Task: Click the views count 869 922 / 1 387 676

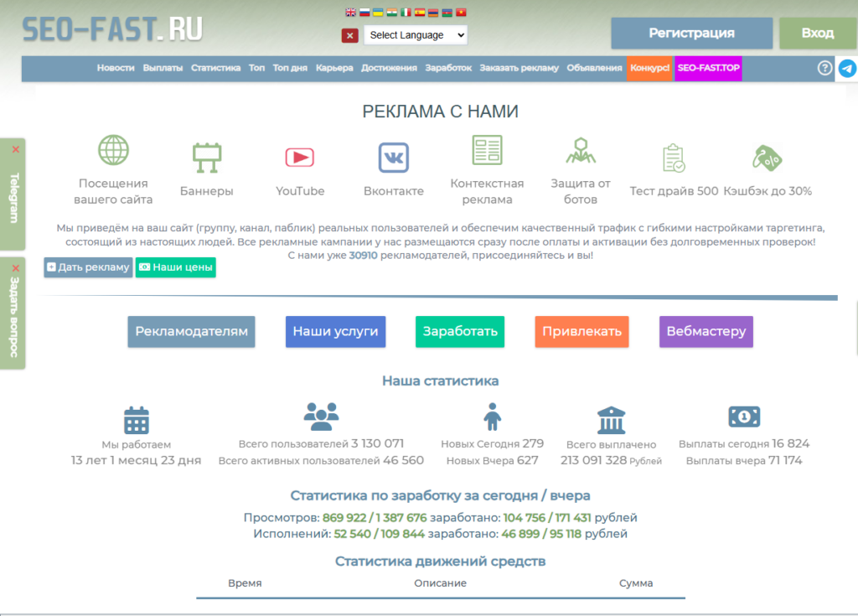Action: point(375,518)
